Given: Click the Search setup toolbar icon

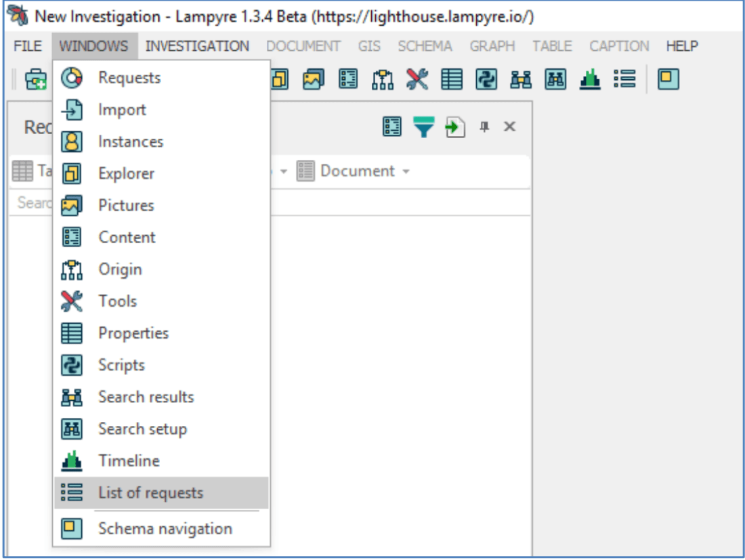Looking at the screenshot, I should (555, 79).
